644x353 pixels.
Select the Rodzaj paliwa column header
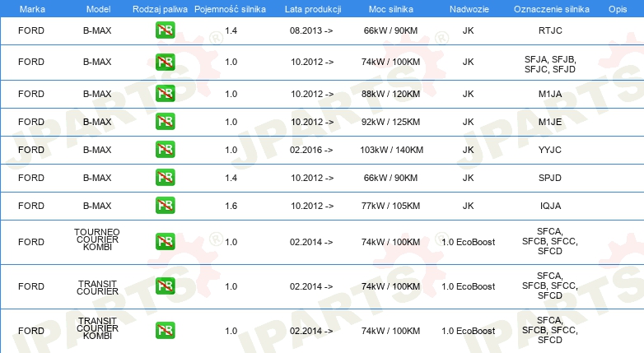click(160, 9)
